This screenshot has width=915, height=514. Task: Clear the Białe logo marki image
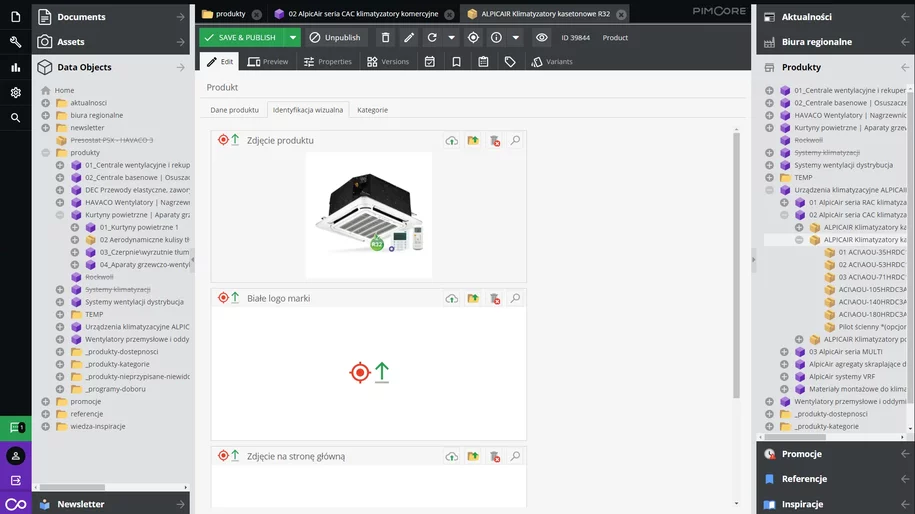coord(494,298)
